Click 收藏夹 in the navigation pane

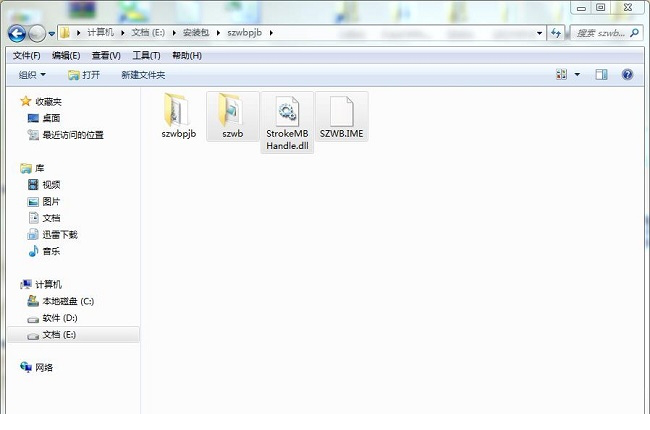click(x=49, y=102)
